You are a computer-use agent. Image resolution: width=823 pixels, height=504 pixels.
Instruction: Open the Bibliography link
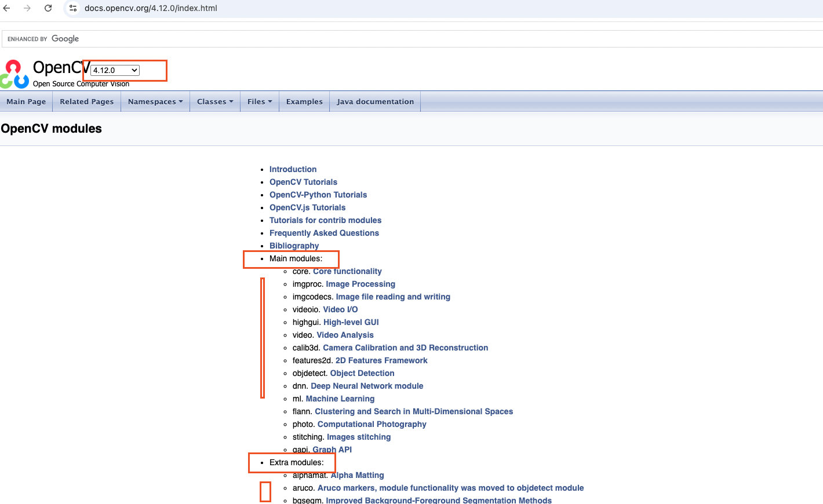pos(294,246)
